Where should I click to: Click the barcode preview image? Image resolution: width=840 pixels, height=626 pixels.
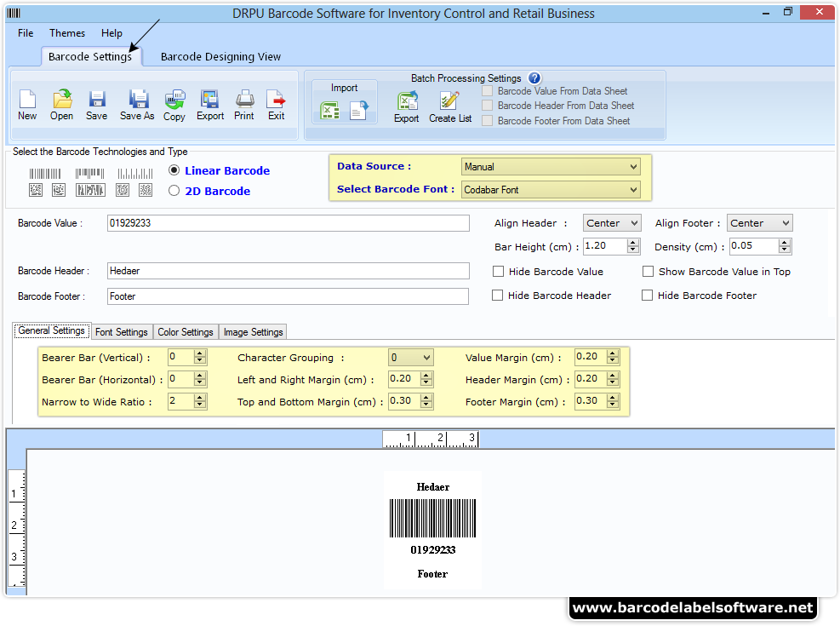pos(433,519)
